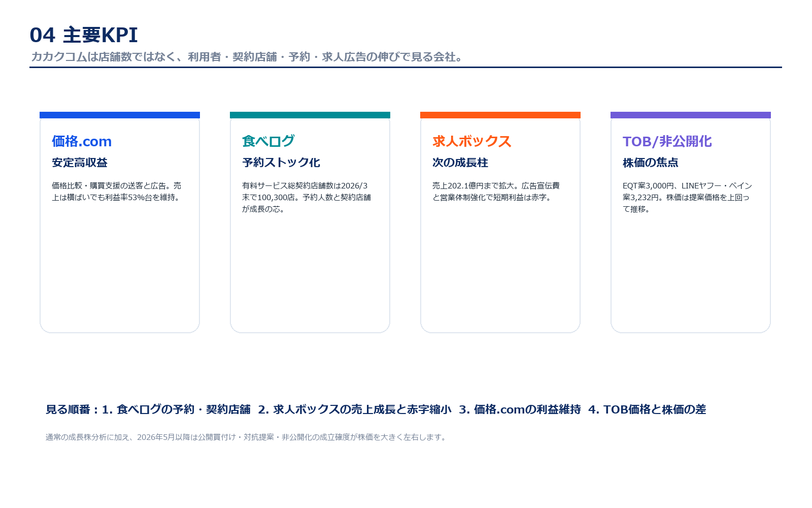Select the 求人ボックス text '売上202.1億円まで拡大'

pyautogui.click(x=496, y=192)
